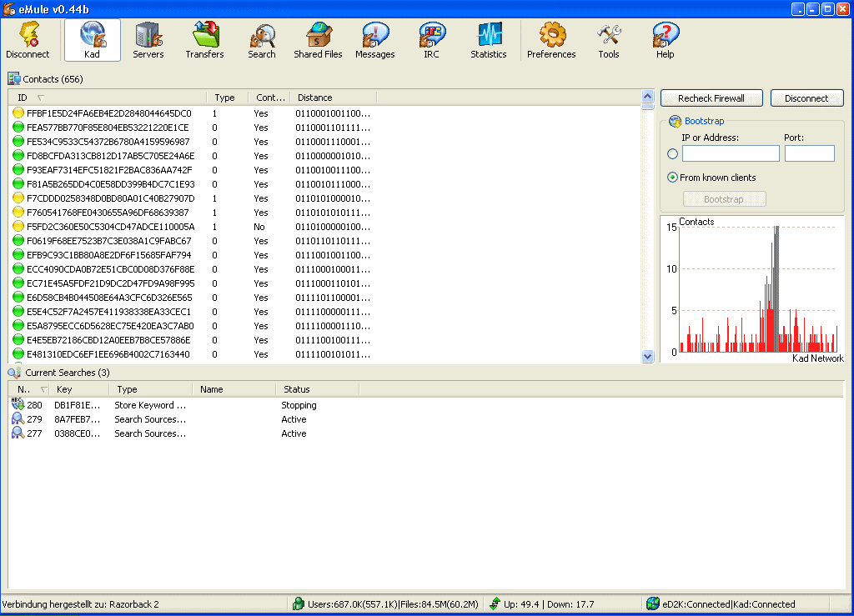Open the Tools menu
Viewport: 854px width, 616px height.
point(608,40)
